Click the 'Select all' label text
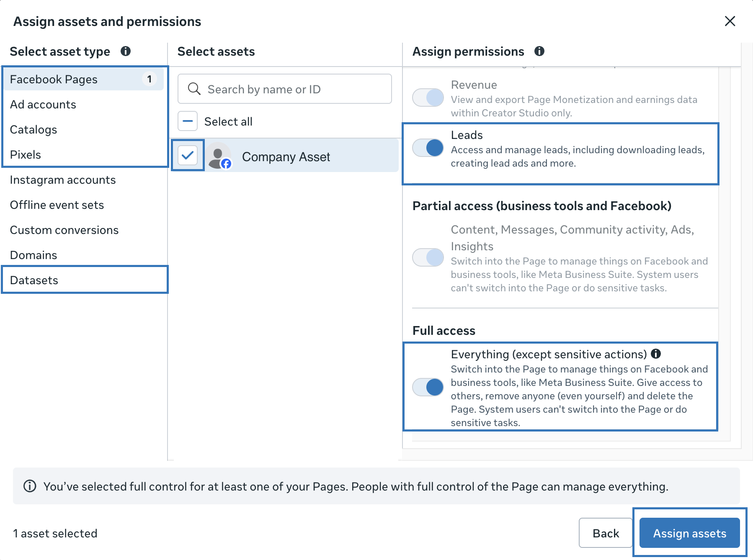 pyautogui.click(x=228, y=121)
